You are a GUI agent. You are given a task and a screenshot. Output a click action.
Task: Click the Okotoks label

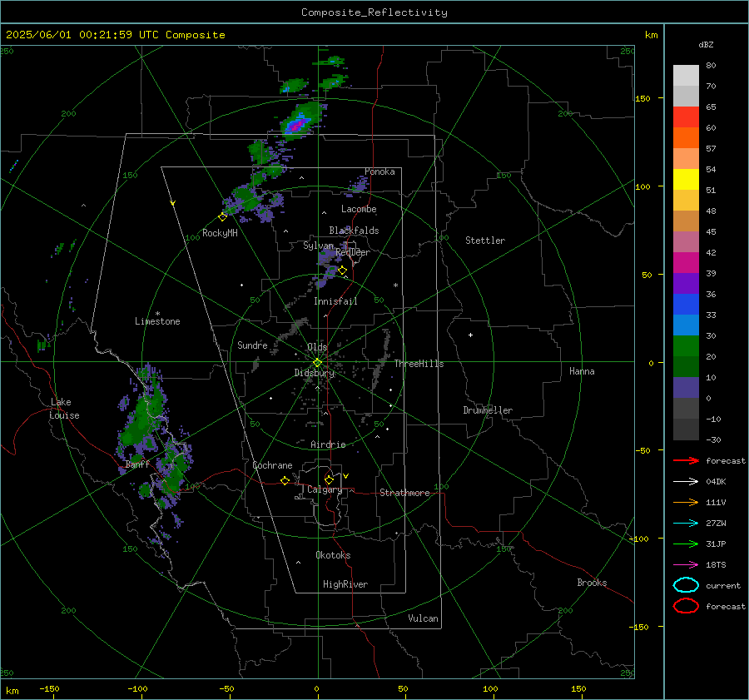pos(333,555)
